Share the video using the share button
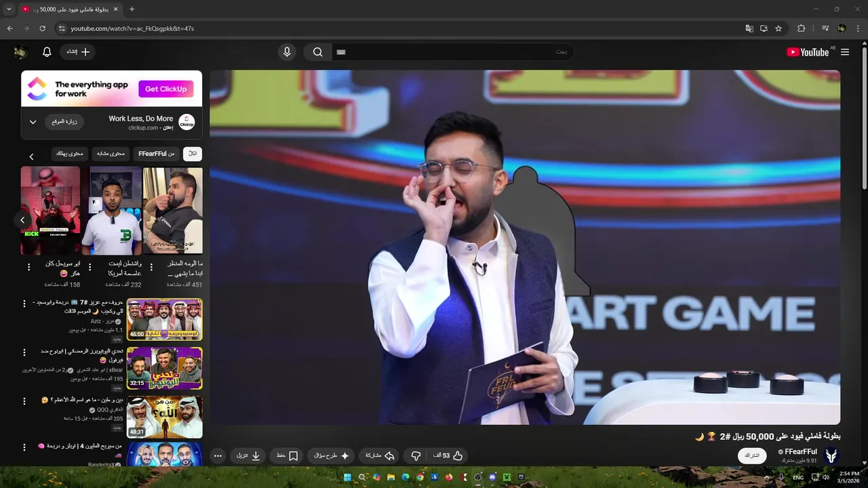The width and height of the screenshot is (868, 488). [x=380, y=456]
